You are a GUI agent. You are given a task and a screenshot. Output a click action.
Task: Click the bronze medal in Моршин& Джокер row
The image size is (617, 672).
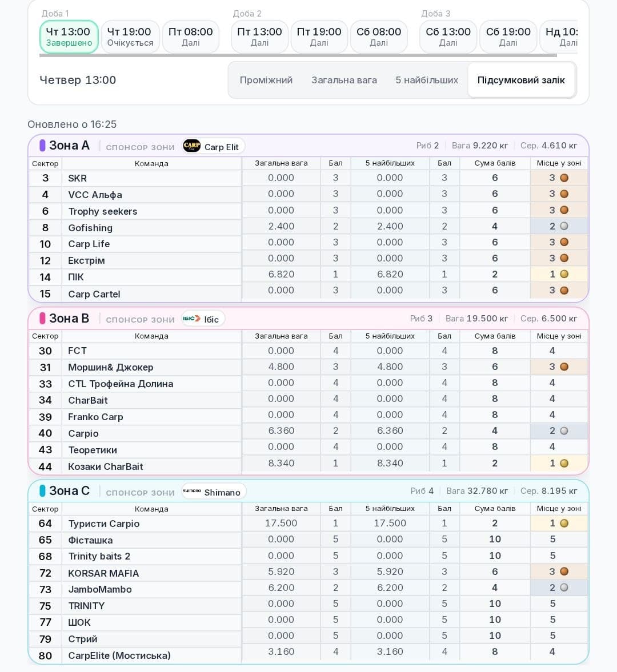[564, 367]
